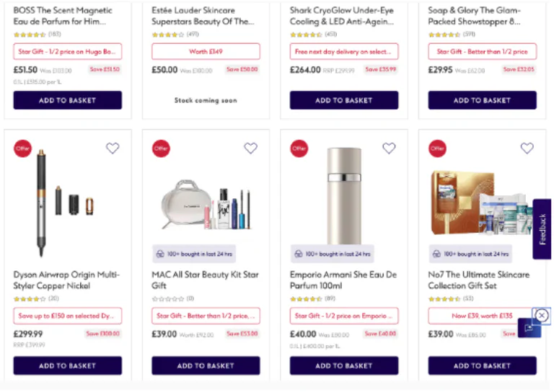Click the heart icon on Emporio Armani She
This screenshot has width=554, height=392.
point(389,148)
